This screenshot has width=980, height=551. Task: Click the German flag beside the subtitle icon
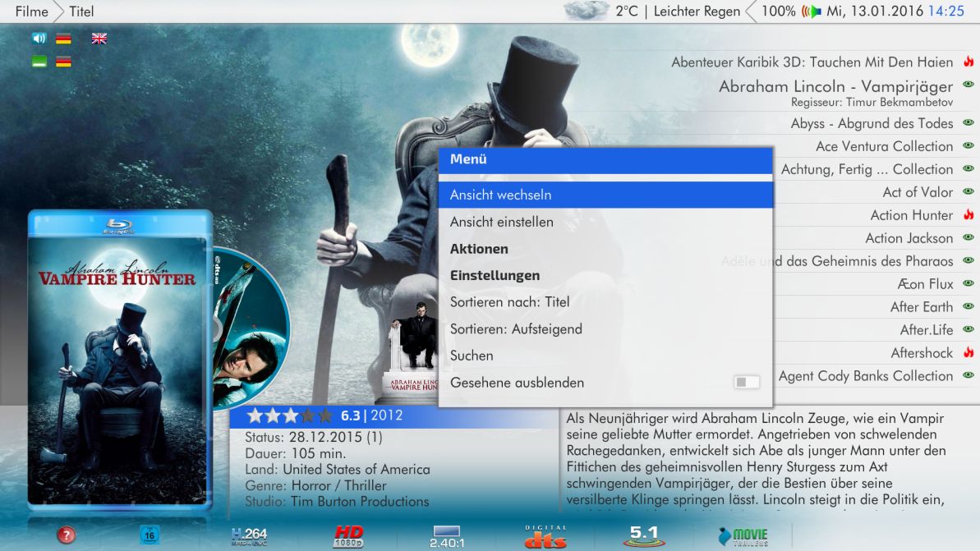pyautogui.click(x=63, y=62)
